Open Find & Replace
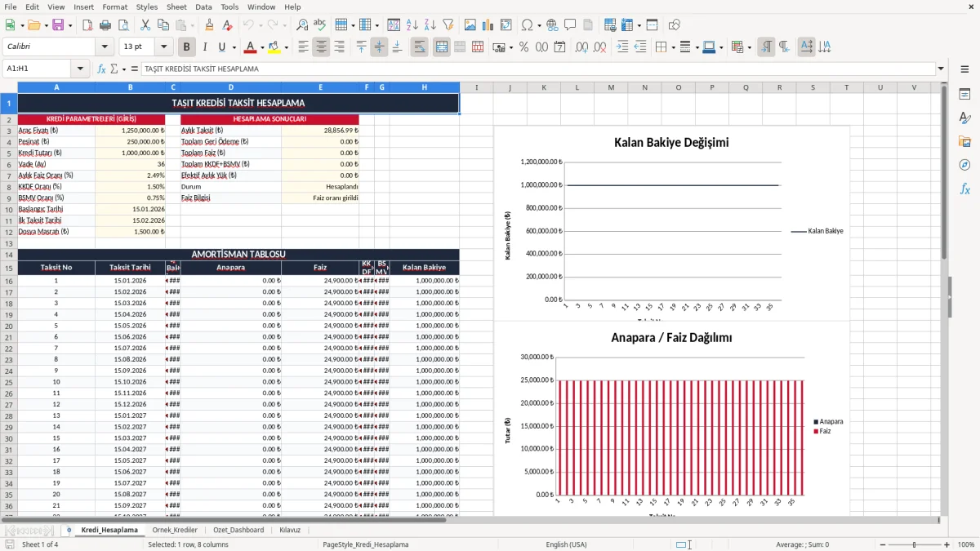 point(301,25)
